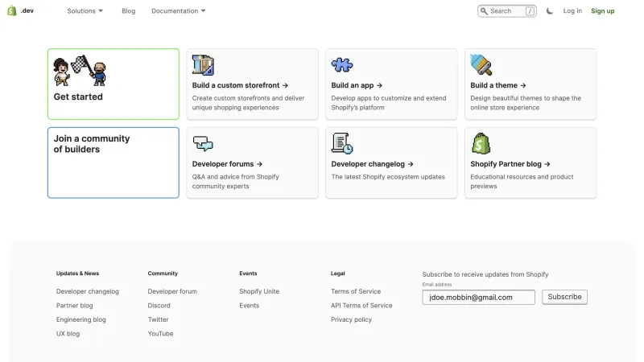Screen dimensions: 644x362
Task: Click the Shopify .dev logo
Action: click(x=21, y=10)
